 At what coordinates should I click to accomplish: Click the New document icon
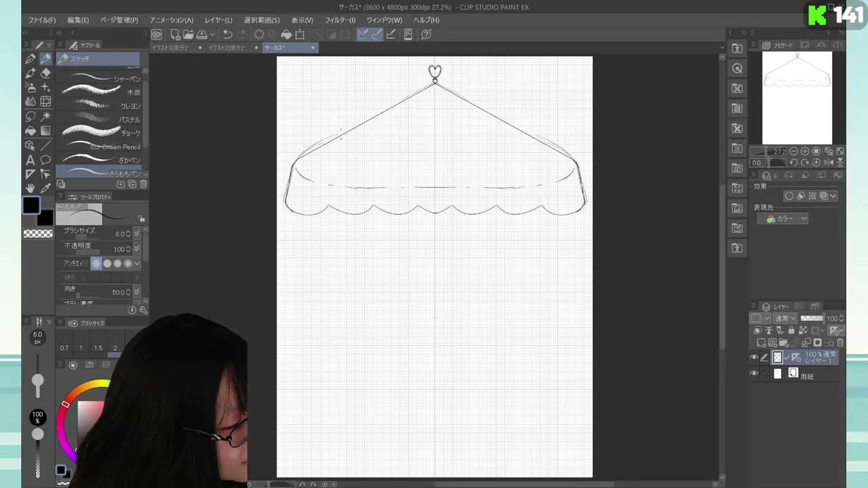click(175, 35)
